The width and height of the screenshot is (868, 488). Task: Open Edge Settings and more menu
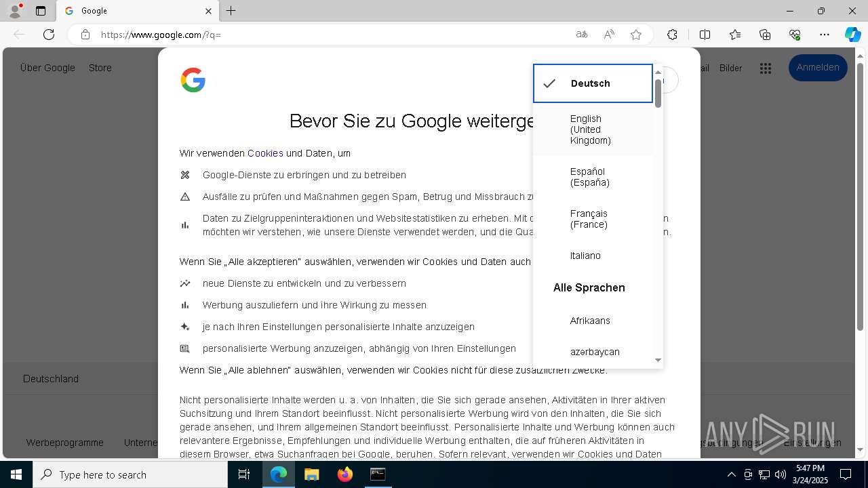tap(825, 35)
